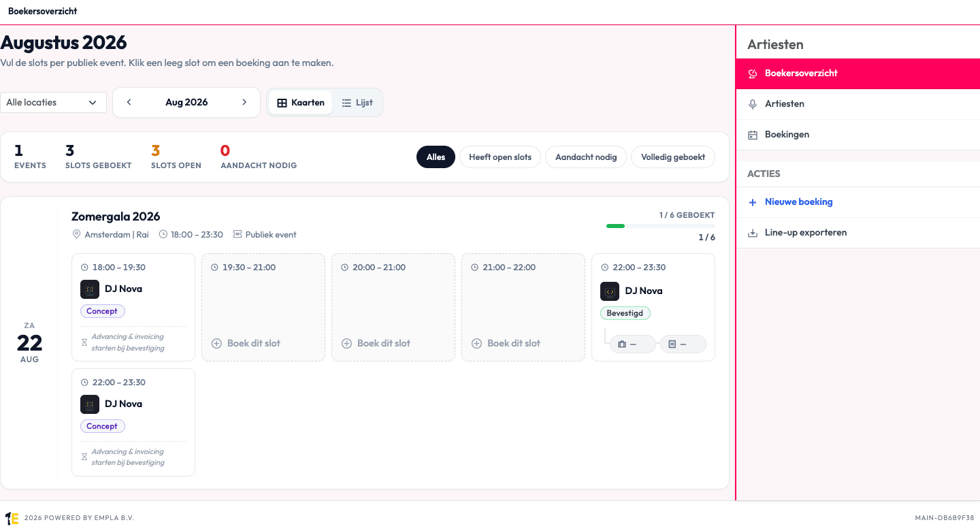This screenshot has width=980, height=531.
Task: Switch to Lijst view
Action: pyautogui.click(x=357, y=103)
